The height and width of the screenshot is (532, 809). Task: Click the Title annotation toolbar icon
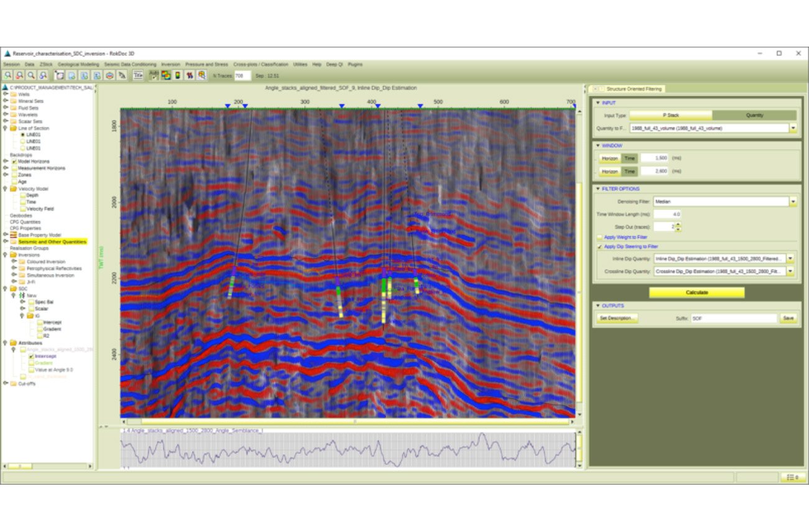coord(139,75)
